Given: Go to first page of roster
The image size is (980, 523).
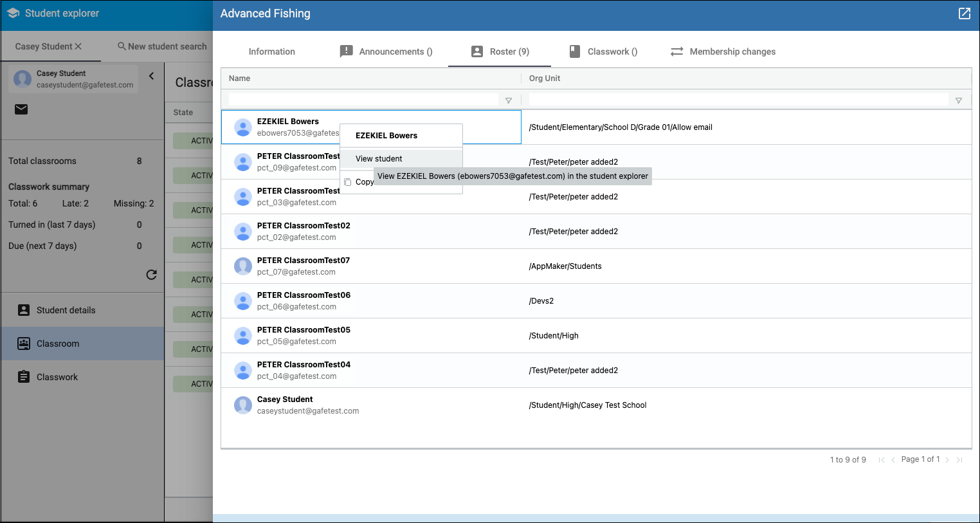Looking at the screenshot, I should [882, 460].
